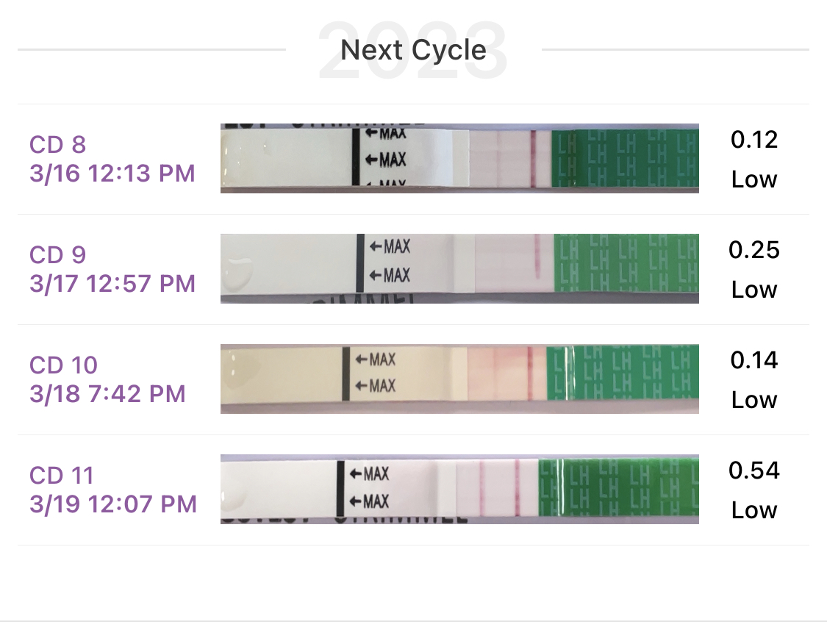Open the CD 8 test strip photo

pyautogui.click(x=459, y=158)
